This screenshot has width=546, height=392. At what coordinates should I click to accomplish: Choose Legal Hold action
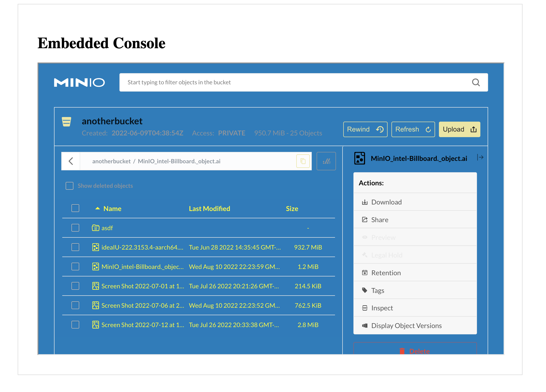coord(415,255)
